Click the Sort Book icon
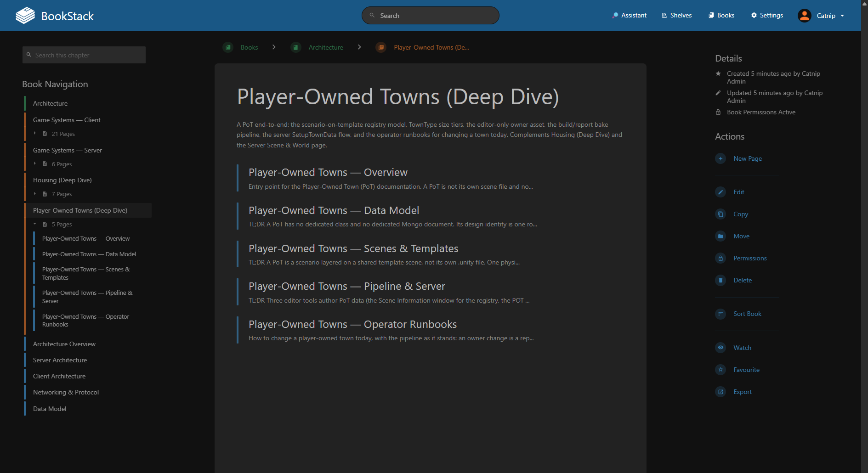 tap(720, 314)
